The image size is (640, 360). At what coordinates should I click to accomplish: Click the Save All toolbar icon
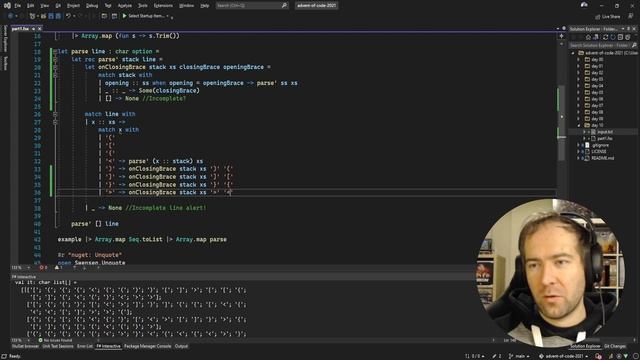(x=58, y=16)
